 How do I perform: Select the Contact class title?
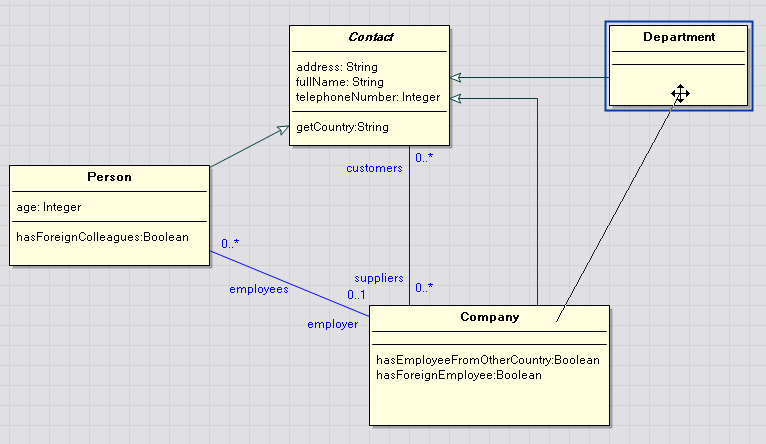pos(371,37)
